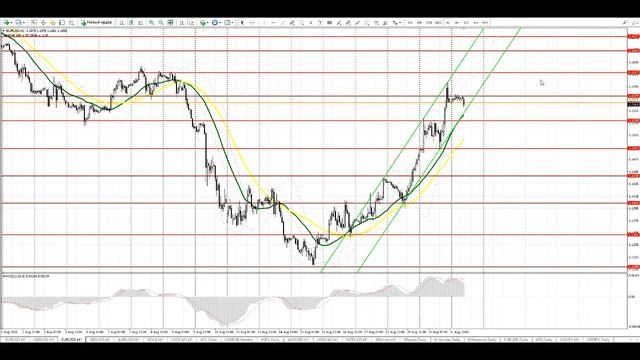The width and height of the screenshot is (640, 360).
Task: Click the chart tabs scroll arrows
Action: click(635, 340)
